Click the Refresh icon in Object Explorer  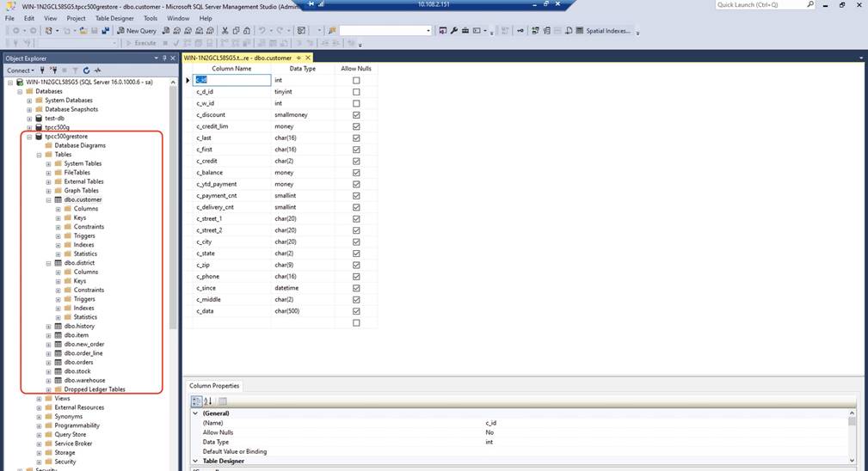coord(86,70)
